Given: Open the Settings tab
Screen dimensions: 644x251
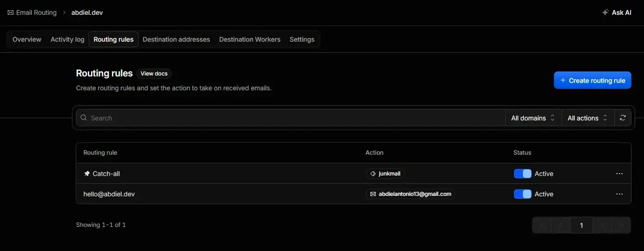Looking at the screenshot, I should click(302, 39).
